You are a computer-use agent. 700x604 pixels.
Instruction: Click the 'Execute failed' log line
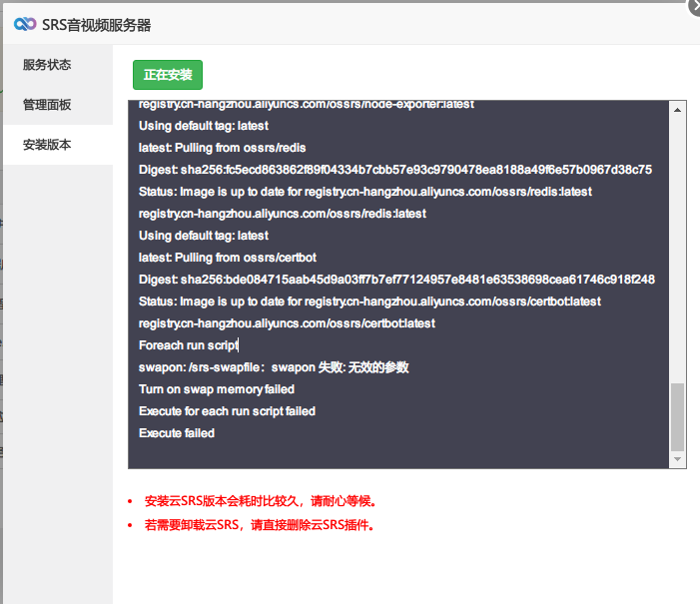pyautogui.click(x=177, y=433)
